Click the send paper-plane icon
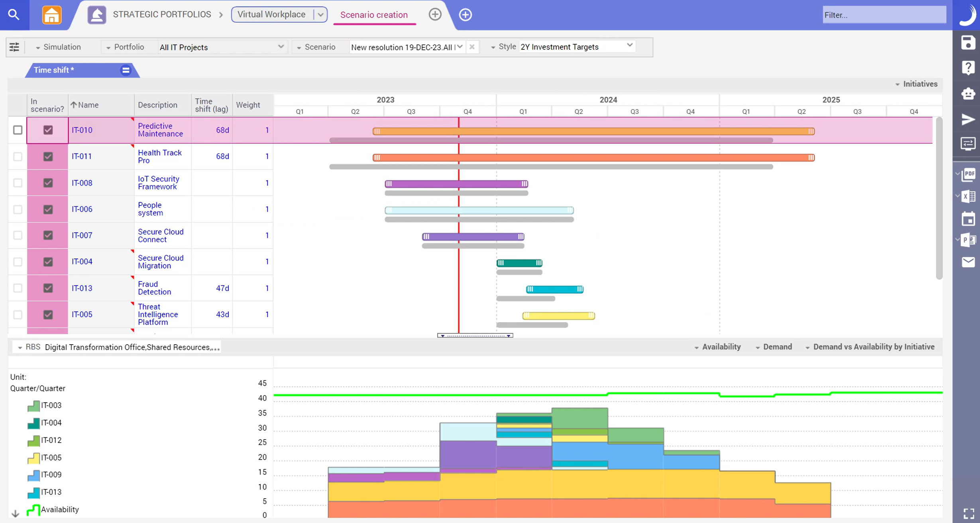 click(968, 119)
